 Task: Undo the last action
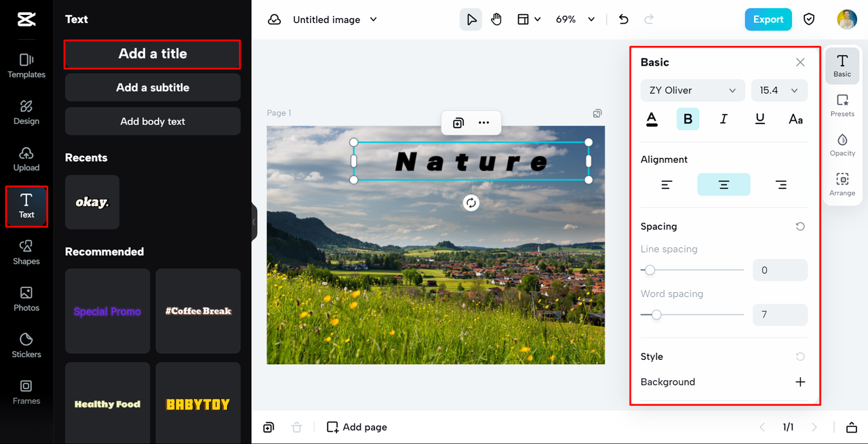click(624, 20)
